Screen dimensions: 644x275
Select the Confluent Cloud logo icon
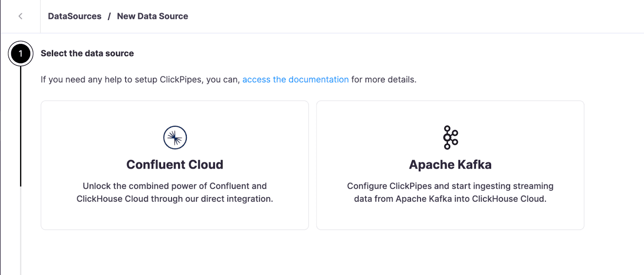175,137
